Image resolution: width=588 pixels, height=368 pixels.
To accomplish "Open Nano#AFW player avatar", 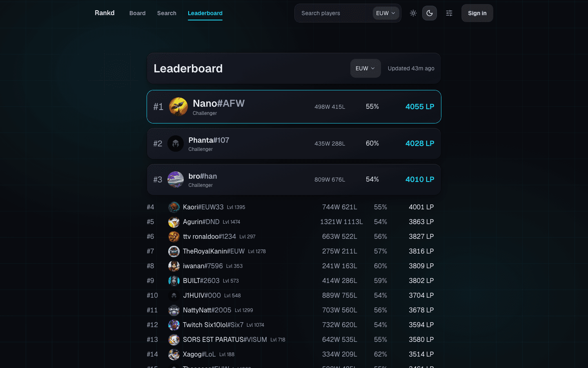I will tap(178, 107).
